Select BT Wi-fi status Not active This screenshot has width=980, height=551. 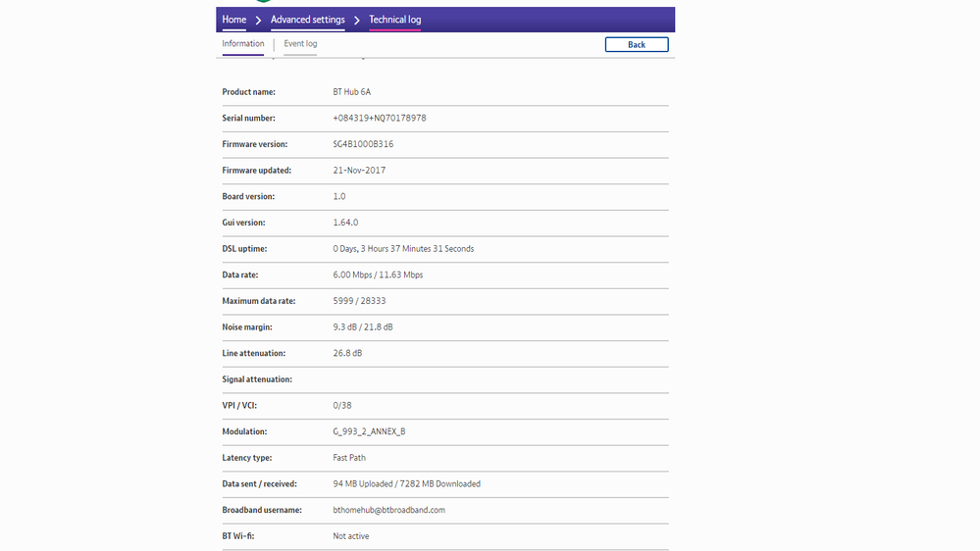(x=350, y=536)
